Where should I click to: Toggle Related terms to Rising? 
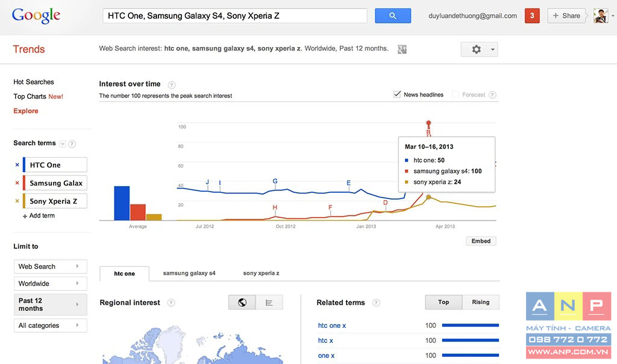[480, 302]
